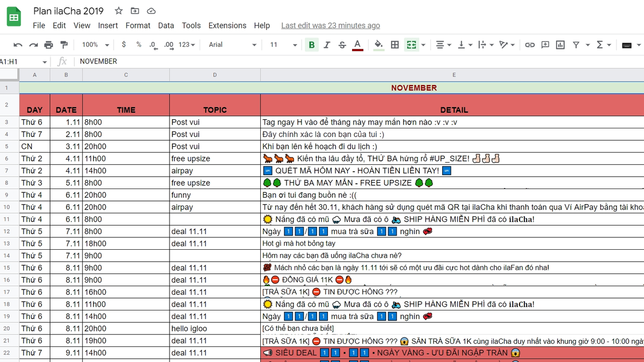Open the font size 11 dropdown
This screenshot has height=362, width=644.
(283, 45)
